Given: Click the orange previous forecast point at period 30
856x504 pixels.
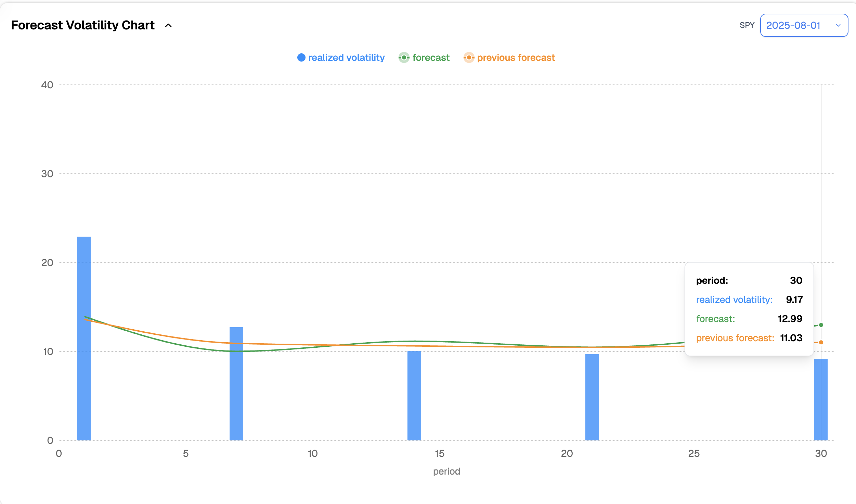Looking at the screenshot, I should (x=821, y=342).
